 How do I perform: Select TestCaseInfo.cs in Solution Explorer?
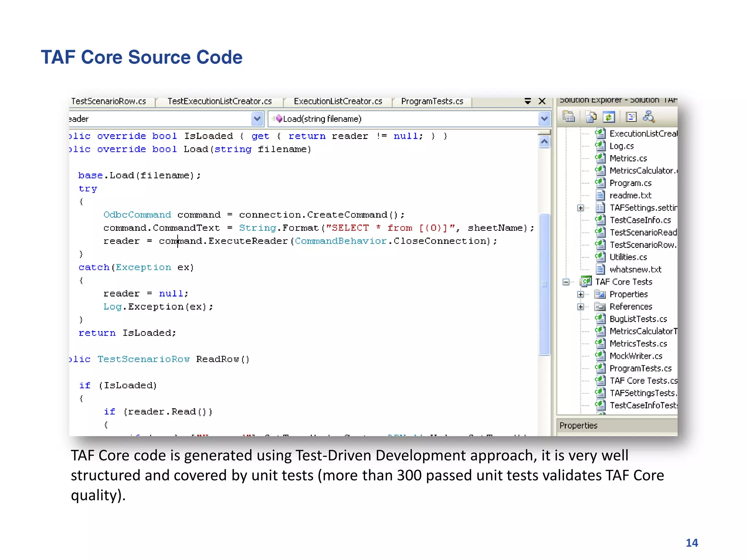[640, 220]
